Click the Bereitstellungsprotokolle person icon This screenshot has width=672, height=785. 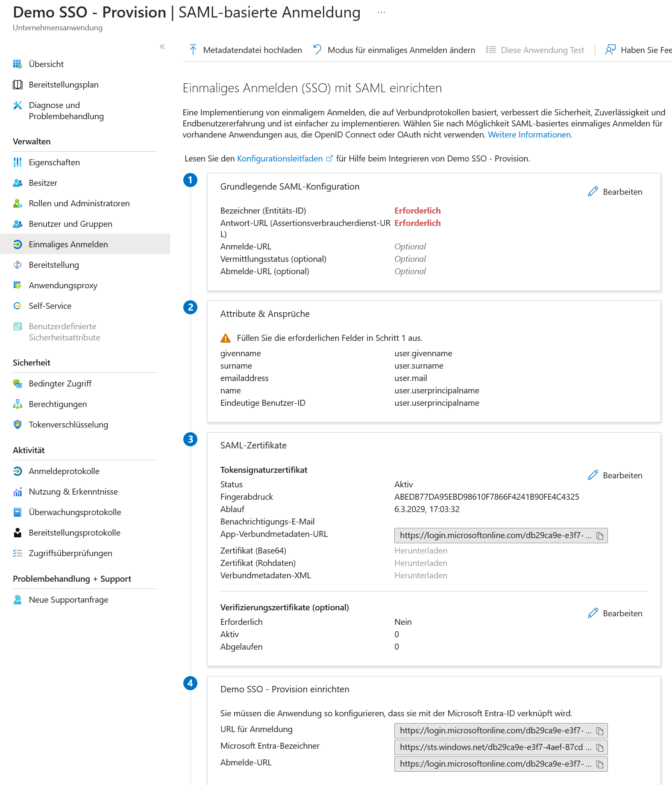click(18, 533)
